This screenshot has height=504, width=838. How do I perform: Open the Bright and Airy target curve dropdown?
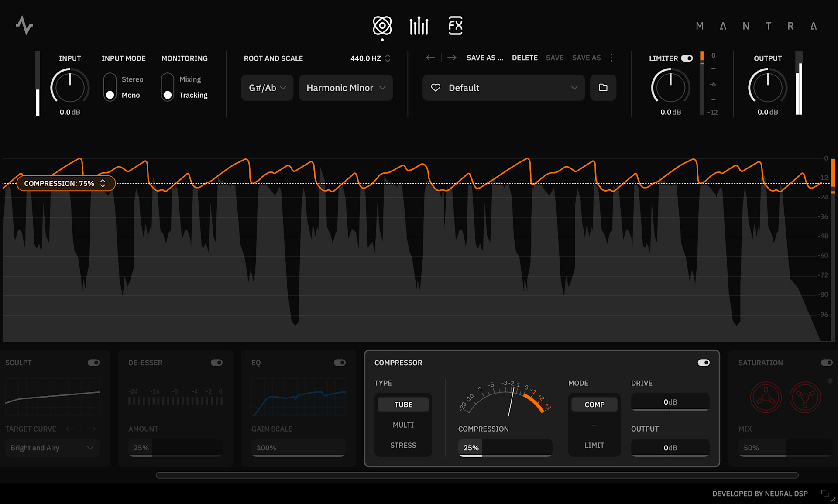pyautogui.click(x=52, y=448)
